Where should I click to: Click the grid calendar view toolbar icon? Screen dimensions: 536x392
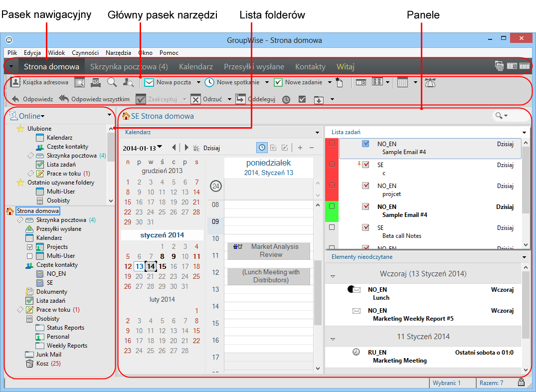(x=402, y=82)
